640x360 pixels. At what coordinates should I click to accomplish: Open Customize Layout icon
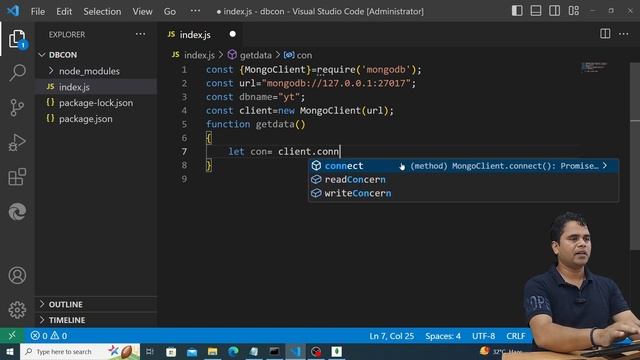click(x=573, y=11)
